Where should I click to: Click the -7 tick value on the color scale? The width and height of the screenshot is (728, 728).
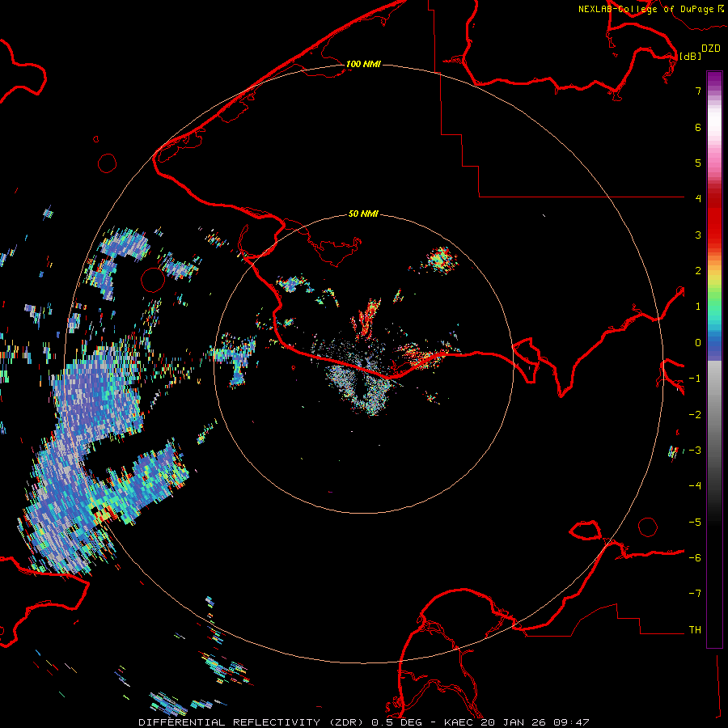coord(695,594)
